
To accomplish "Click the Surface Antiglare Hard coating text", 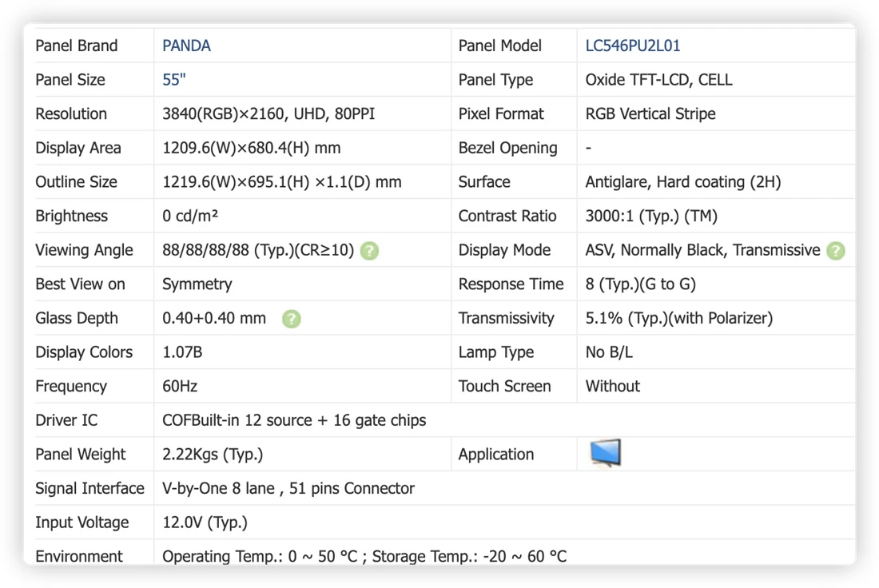I will [x=682, y=182].
